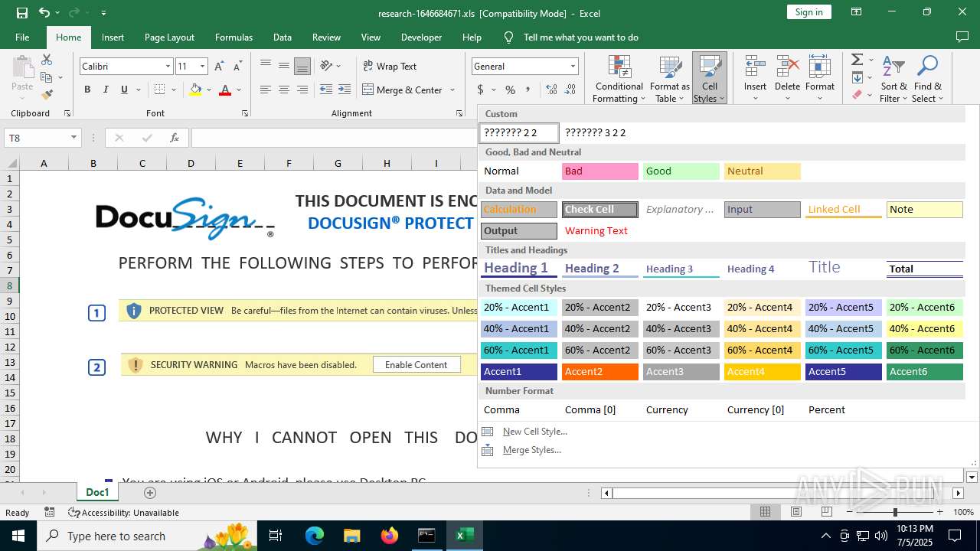This screenshot has width=980, height=551.
Task: Click the Copy icon in Clipboard group
Action: click(x=46, y=77)
